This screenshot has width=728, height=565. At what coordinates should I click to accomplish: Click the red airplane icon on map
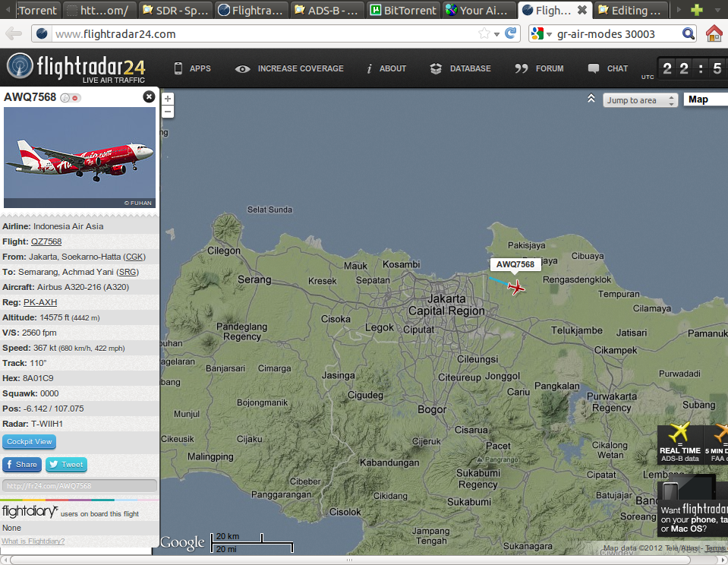tap(516, 287)
